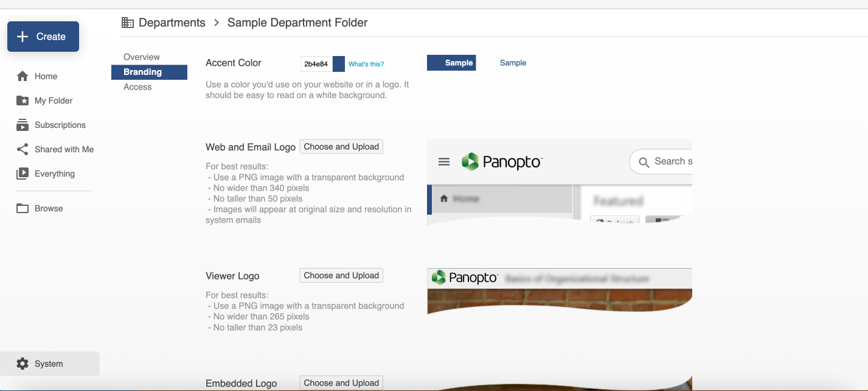868x391 pixels.
Task: Choose and Upload Embedded Logo
Action: coord(341,383)
